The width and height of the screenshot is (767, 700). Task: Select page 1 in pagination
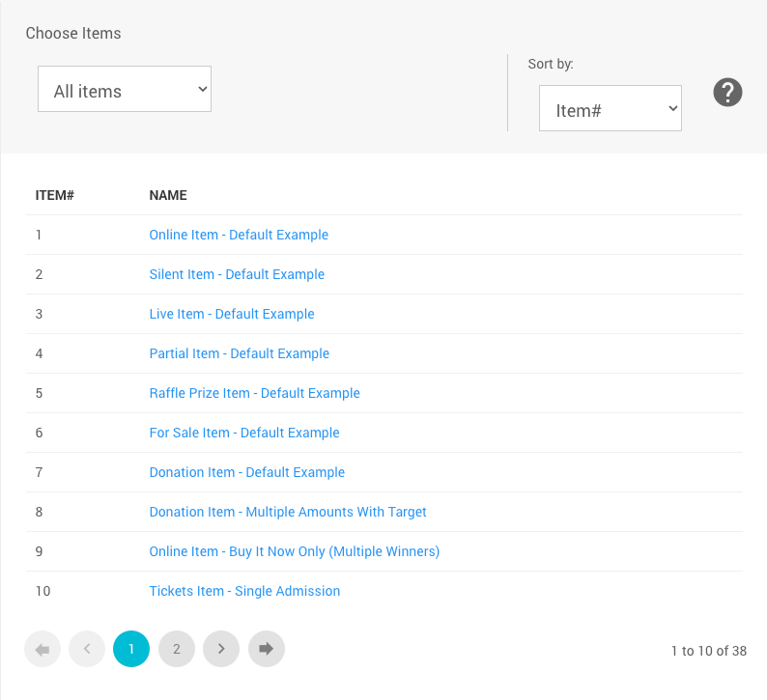(x=131, y=650)
